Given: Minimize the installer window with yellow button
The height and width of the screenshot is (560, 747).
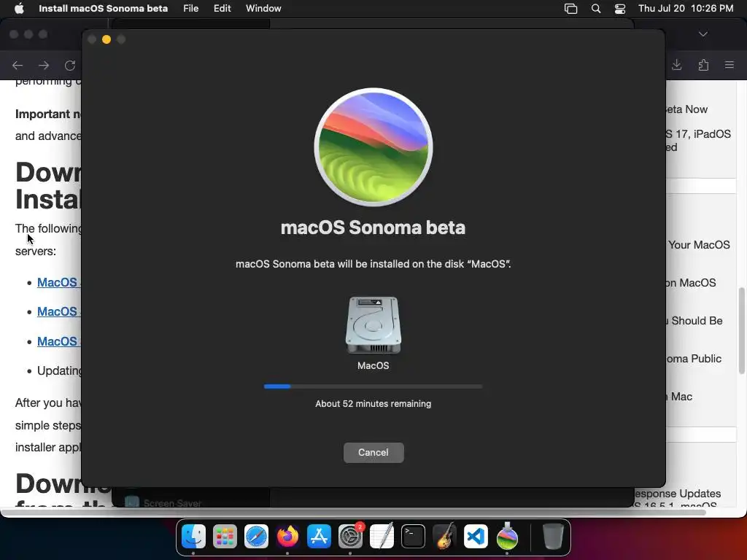Looking at the screenshot, I should [107, 39].
